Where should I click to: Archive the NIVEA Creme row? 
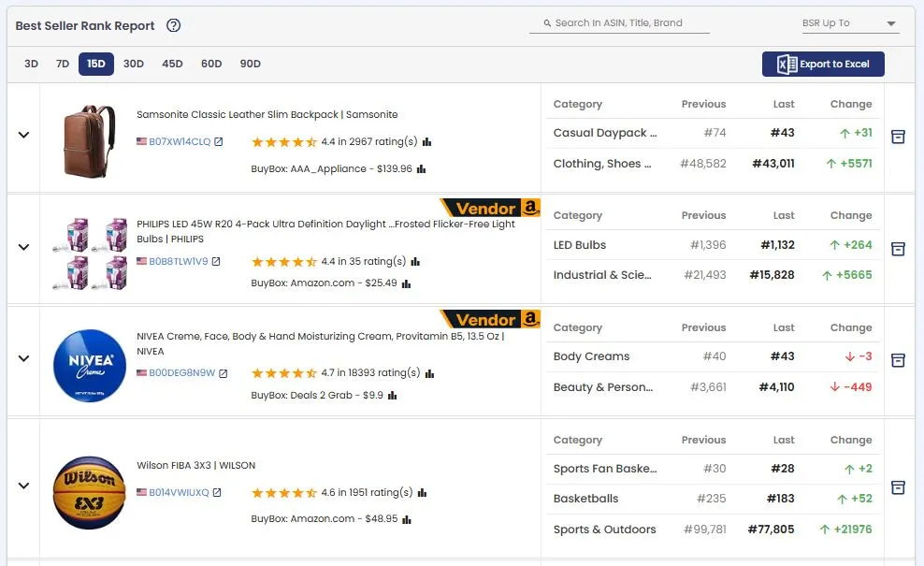pyautogui.click(x=898, y=360)
